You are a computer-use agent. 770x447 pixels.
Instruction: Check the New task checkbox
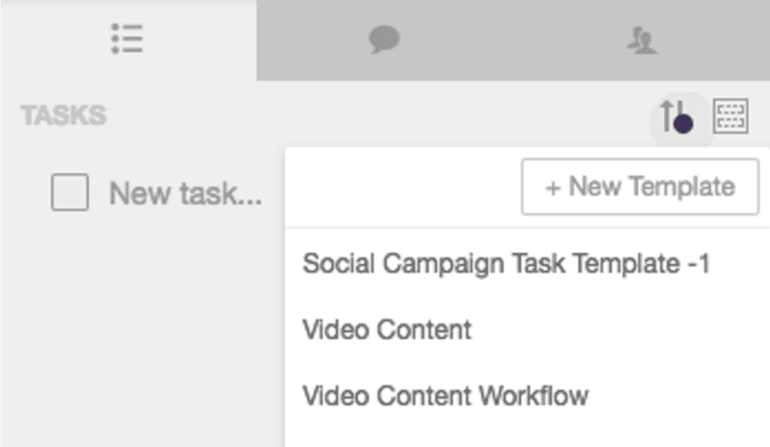tap(70, 193)
